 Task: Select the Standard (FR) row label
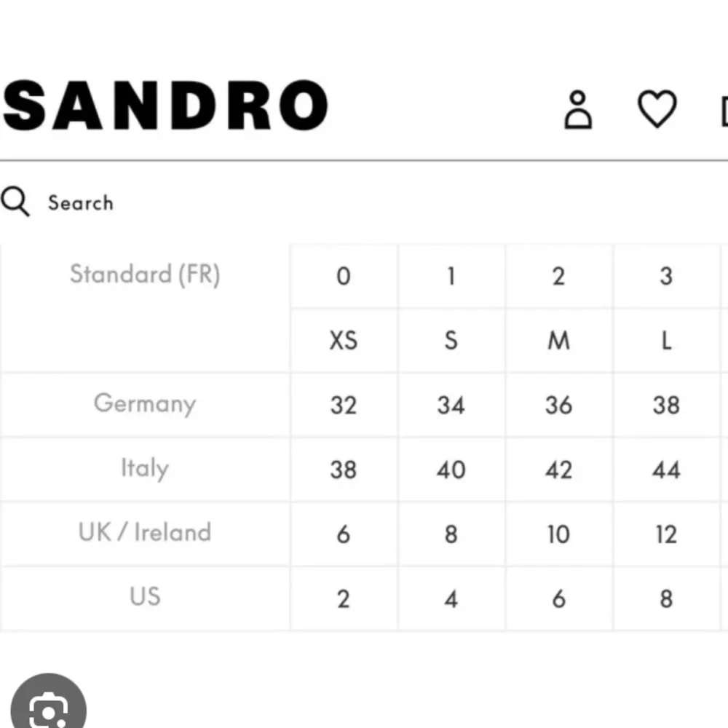(145, 274)
